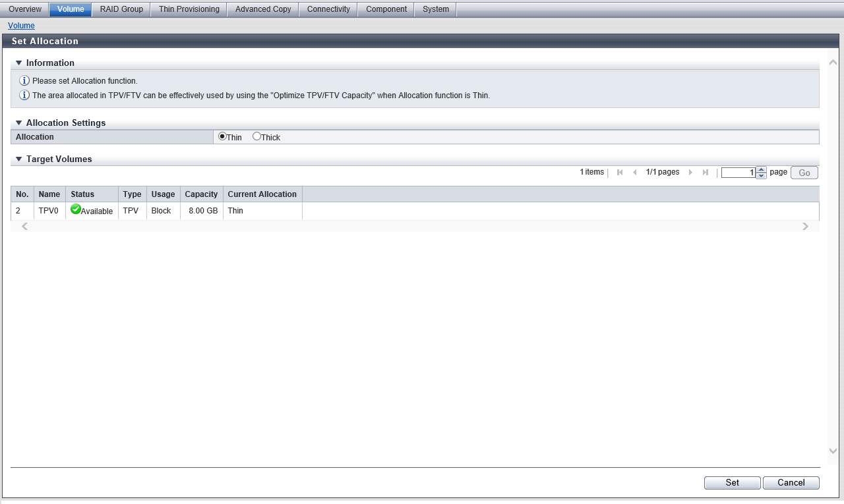Collapse the Allocation Settings section
Image resolution: width=844 pixels, height=504 pixels.
[19, 123]
